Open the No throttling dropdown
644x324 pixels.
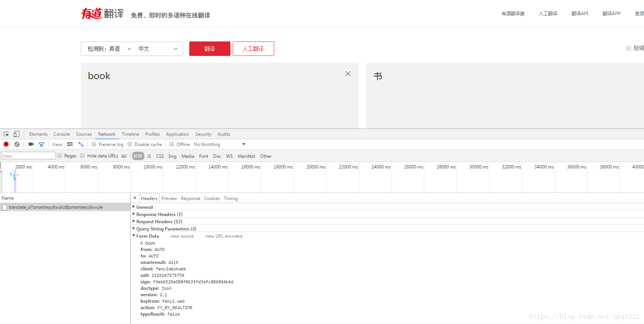pyautogui.click(x=219, y=145)
